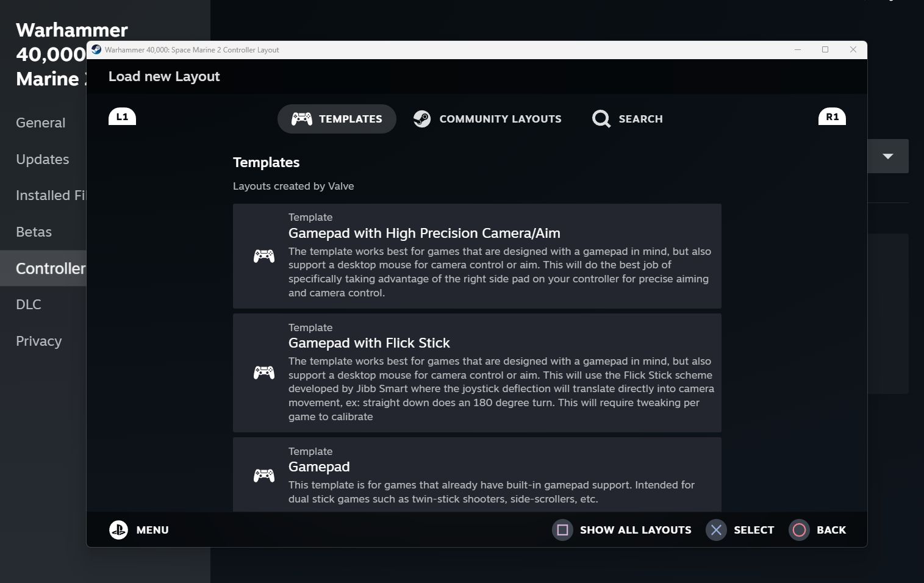Open DLC in the properties sidebar
This screenshot has height=583, width=924.
click(29, 304)
